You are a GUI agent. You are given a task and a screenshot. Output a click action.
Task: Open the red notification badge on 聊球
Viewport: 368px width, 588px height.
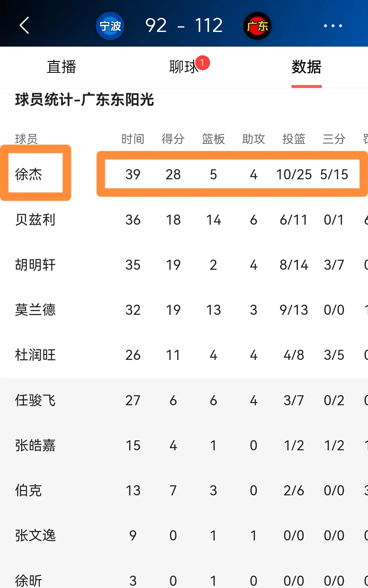(x=202, y=63)
